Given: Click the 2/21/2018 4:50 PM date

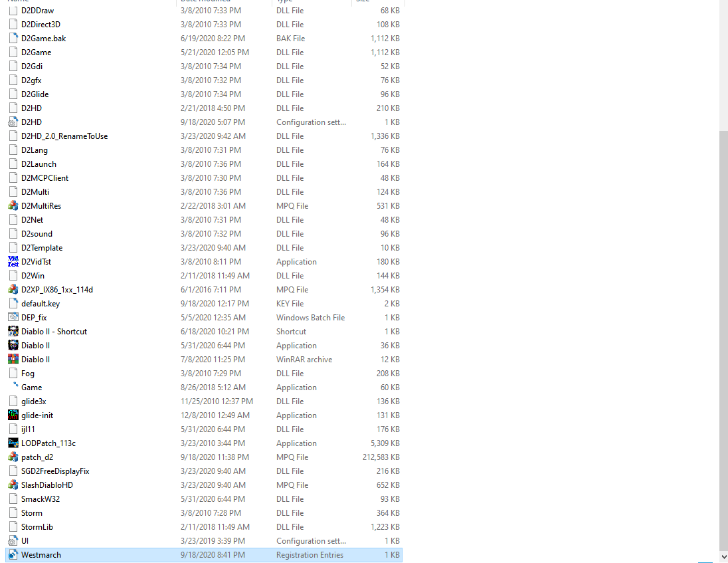Looking at the screenshot, I should tap(213, 108).
